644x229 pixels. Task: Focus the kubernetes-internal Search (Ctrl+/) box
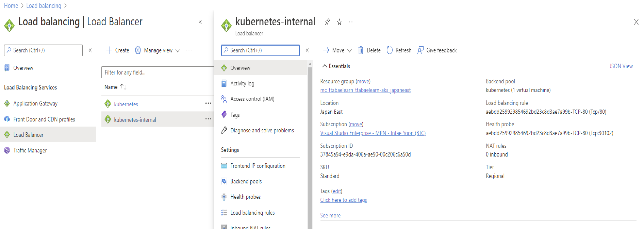pos(260,50)
